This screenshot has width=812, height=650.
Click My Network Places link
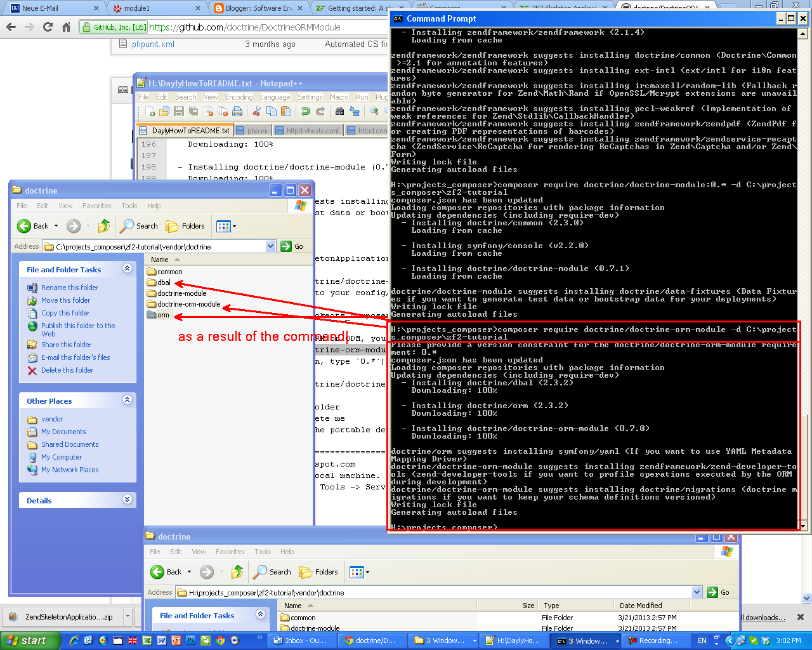(70, 470)
